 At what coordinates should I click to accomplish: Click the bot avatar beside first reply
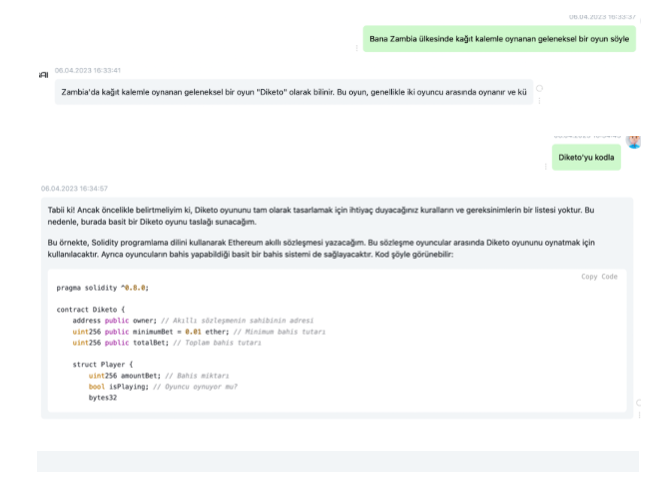[x=43, y=75]
